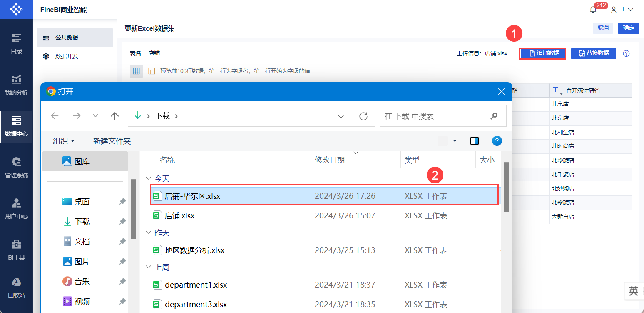The width and height of the screenshot is (644, 313).
Task: Go back in the file dialog
Action: pyautogui.click(x=55, y=116)
